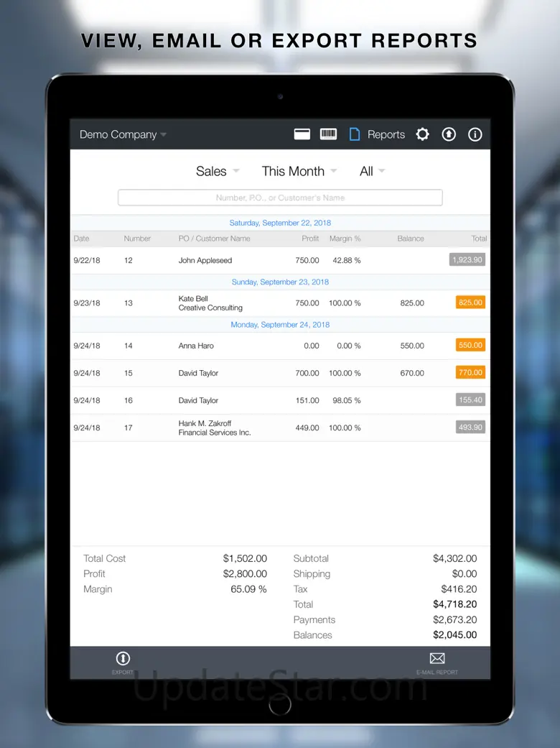
Task: Click the 825.00 balance for Kate Bell
Action: pos(412,303)
